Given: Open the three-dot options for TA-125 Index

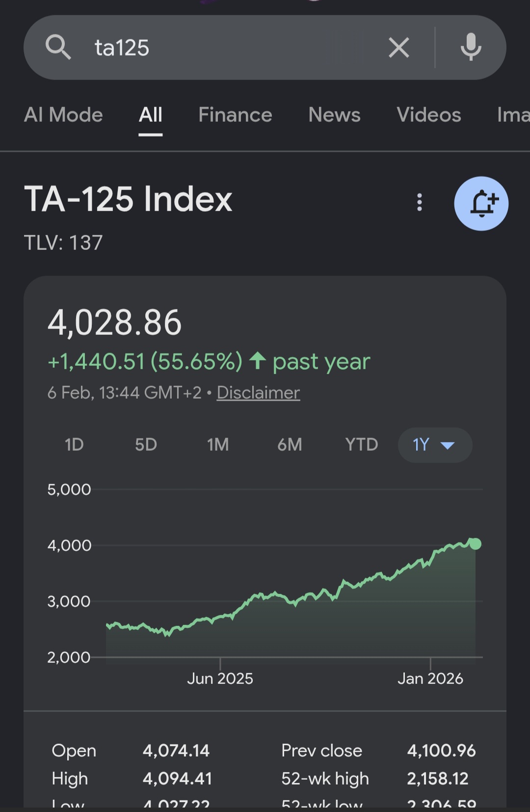Looking at the screenshot, I should point(419,202).
